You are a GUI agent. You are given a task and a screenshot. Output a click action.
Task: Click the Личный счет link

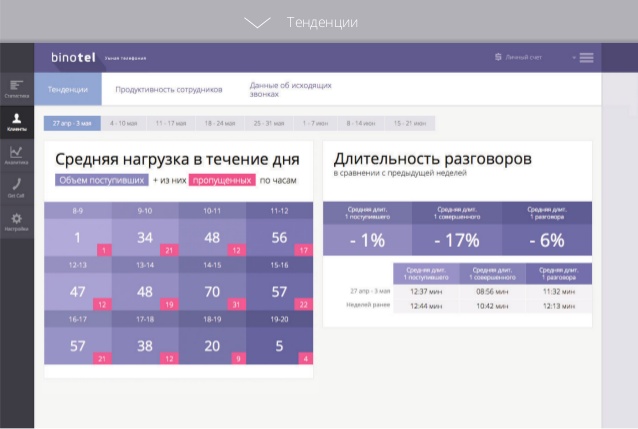point(524,57)
